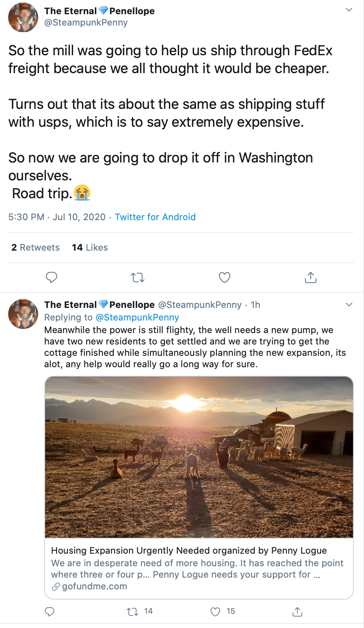Open @SteampunkPenny in the Replying to line
Viewport: 364px width, 628px height.
coord(137,317)
